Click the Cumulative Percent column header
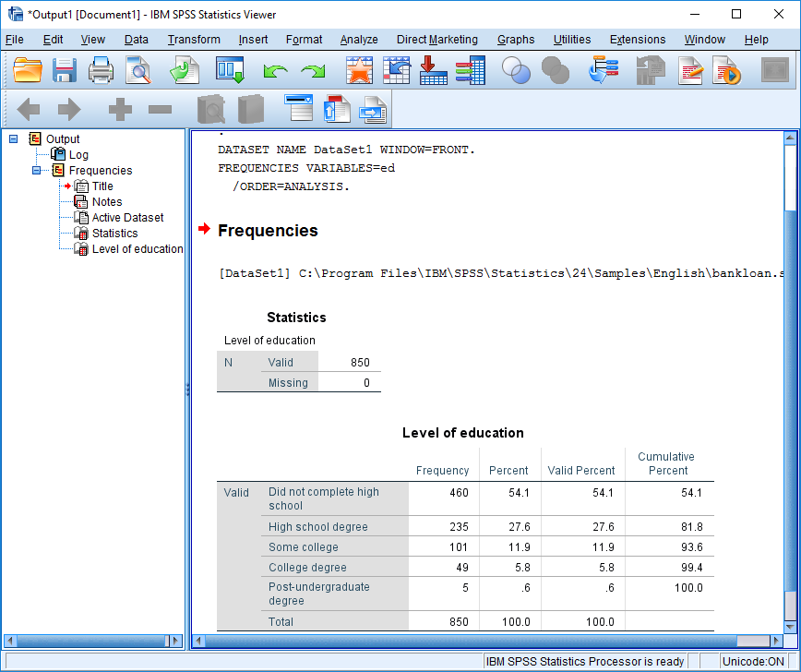 pyautogui.click(x=666, y=463)
